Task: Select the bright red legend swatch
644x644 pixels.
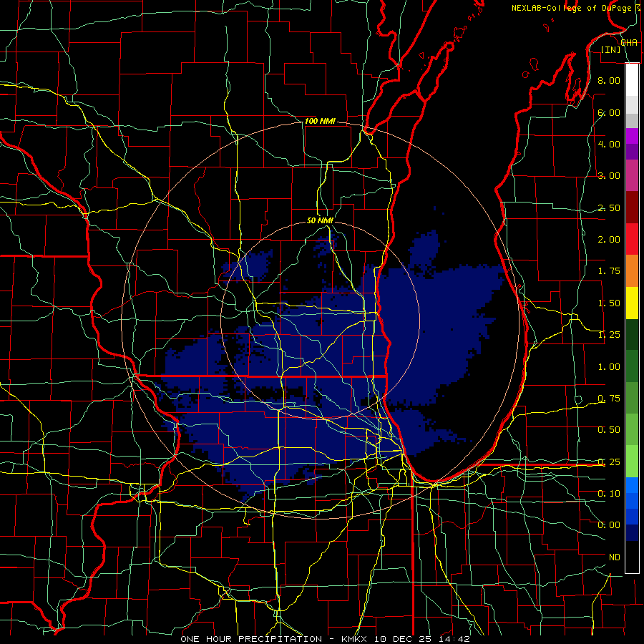Action: click(x=632, y=239)
